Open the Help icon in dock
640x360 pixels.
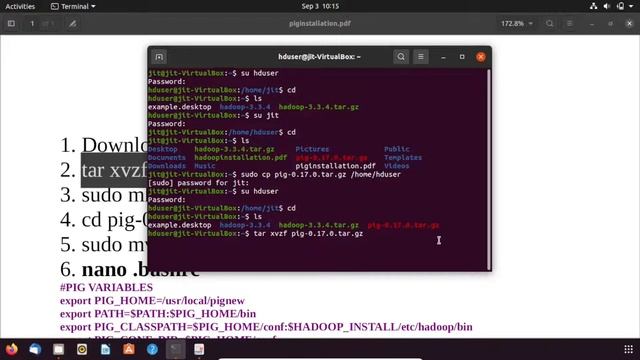(x=152, y=349)
